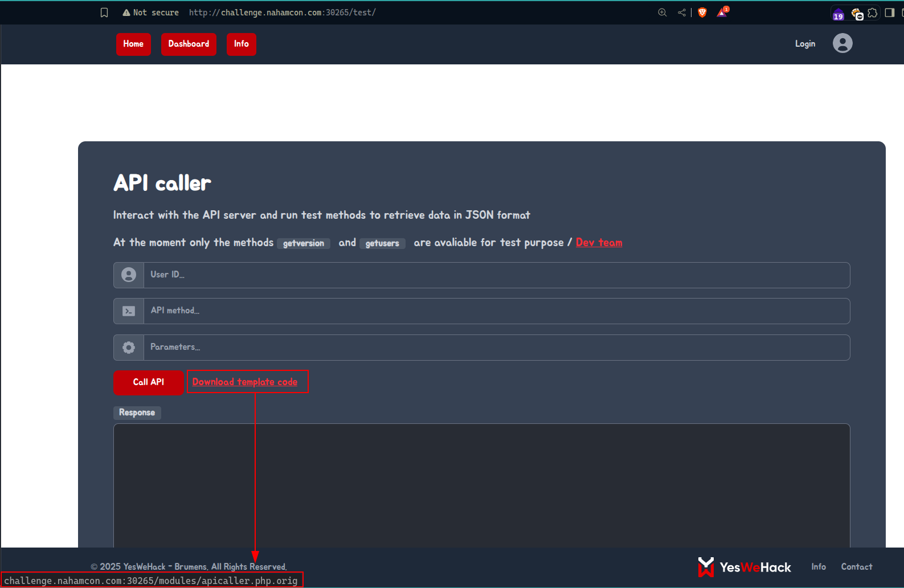
Task: Click the bookmark icon in the address bar
Action: (x=104, y=13)
